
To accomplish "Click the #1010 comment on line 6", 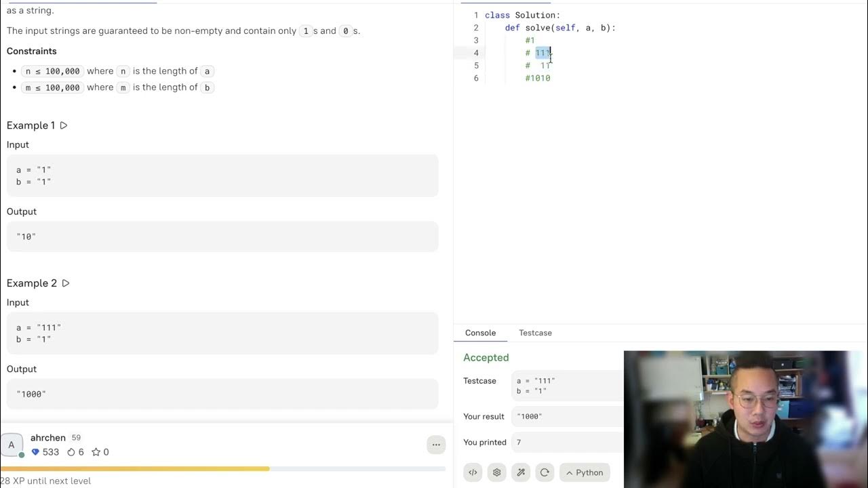I will (x=538, y=79).
